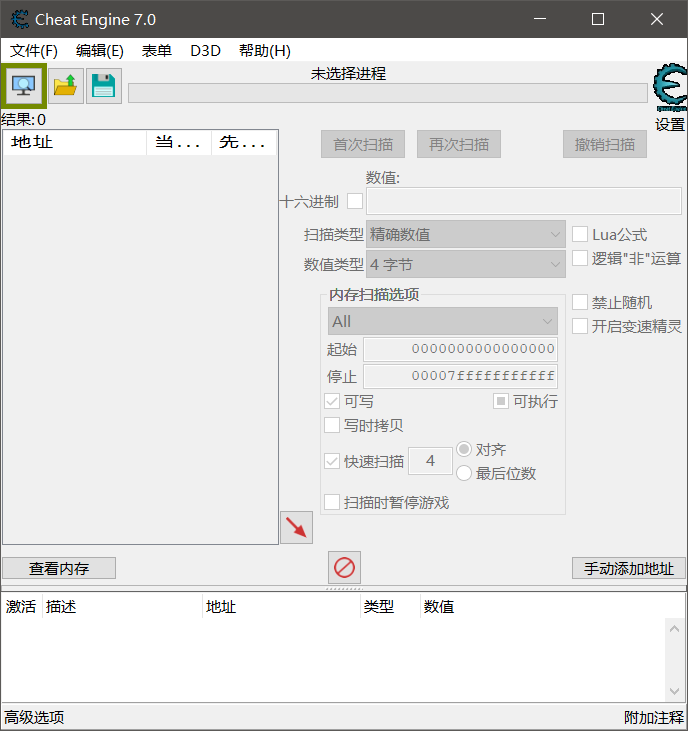The height and width of the screenshot is (731, 688).
Task: Click the 设置 label under the logo
Action: click(x=670, y=124)
